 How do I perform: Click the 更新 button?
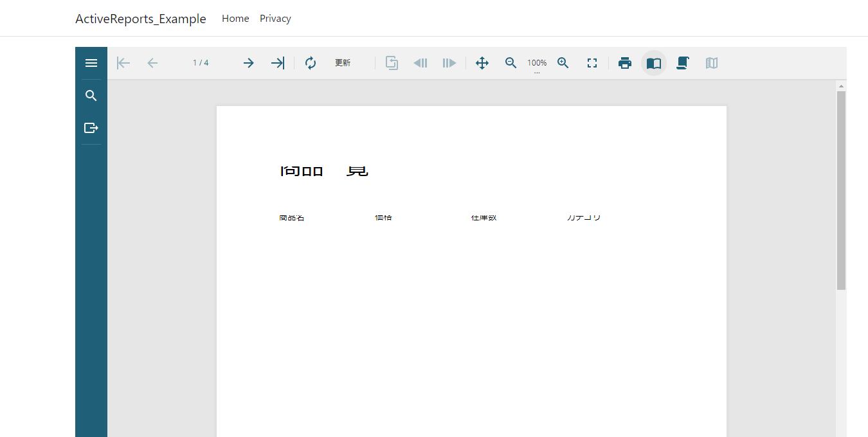coord(343,63)
